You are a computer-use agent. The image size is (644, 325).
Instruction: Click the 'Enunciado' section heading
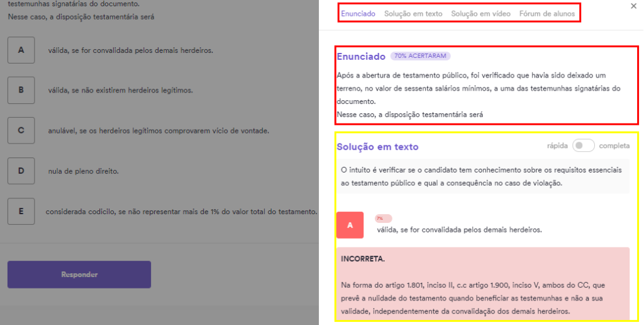[361, 57]
